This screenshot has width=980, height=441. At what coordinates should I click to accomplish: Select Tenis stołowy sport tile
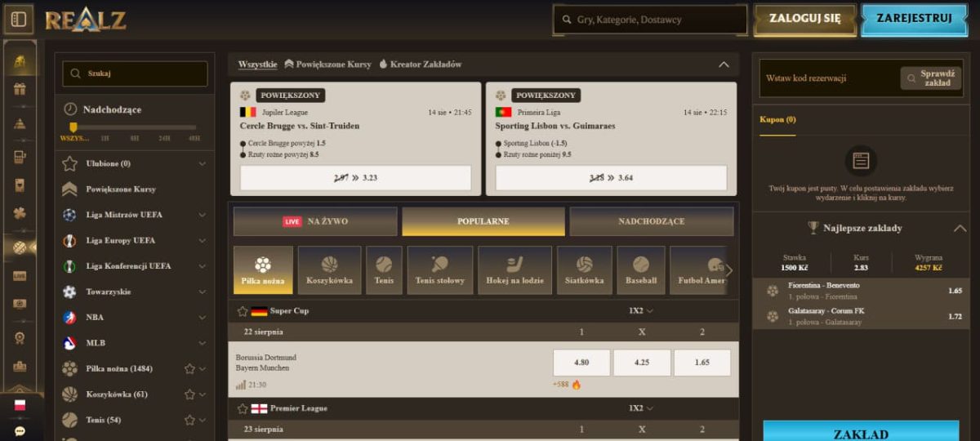point(439,270)
